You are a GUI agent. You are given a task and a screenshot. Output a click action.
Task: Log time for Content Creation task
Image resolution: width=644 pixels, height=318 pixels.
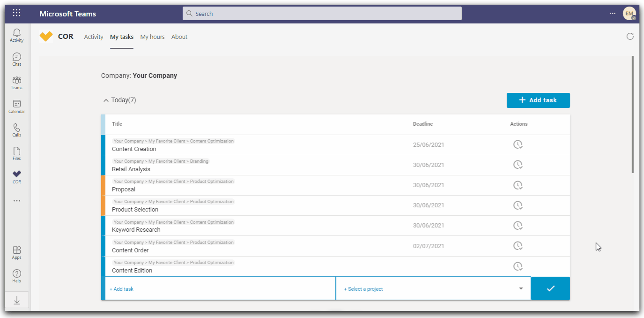518,144
